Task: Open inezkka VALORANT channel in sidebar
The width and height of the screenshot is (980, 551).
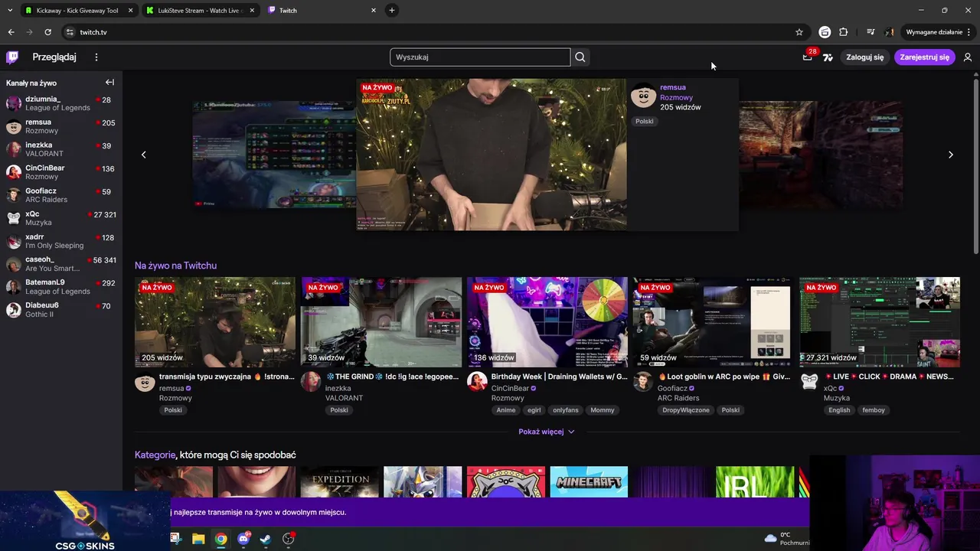Action: pos(60,149)
